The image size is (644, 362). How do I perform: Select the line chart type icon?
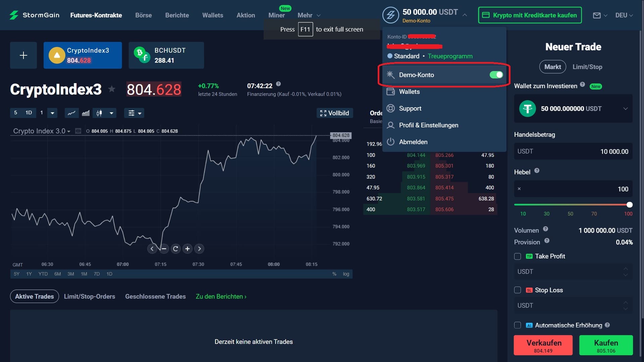coord(71,113)
